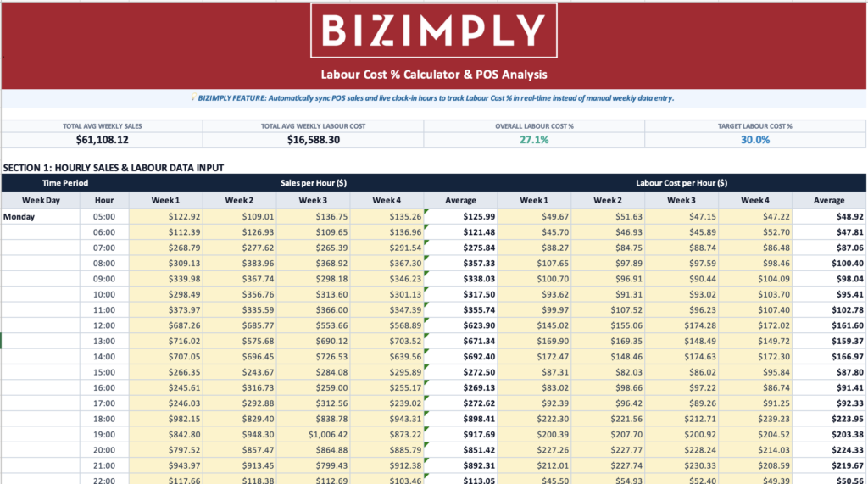Select labour cost cell $93.62
868x484 pixels.
[534, 294]
